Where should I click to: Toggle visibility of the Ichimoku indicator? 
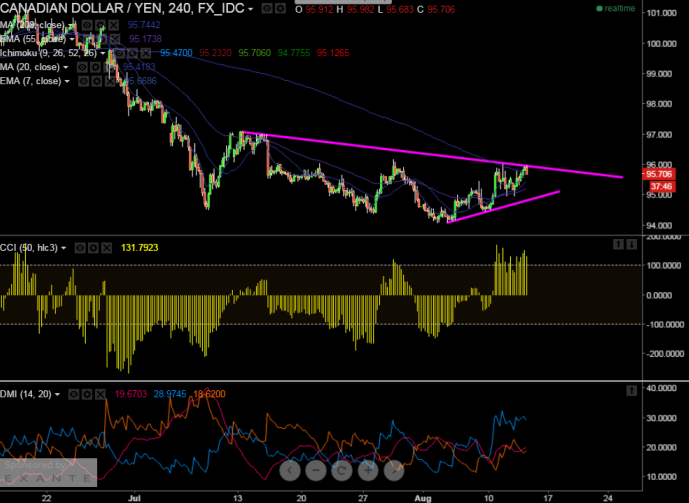(x=119, y=53)
